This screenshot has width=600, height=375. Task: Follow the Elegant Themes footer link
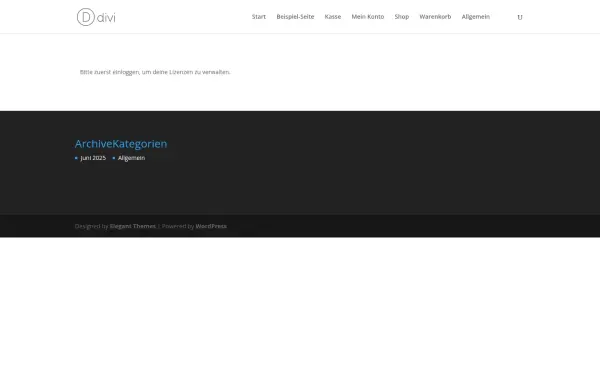pos(133,226)
